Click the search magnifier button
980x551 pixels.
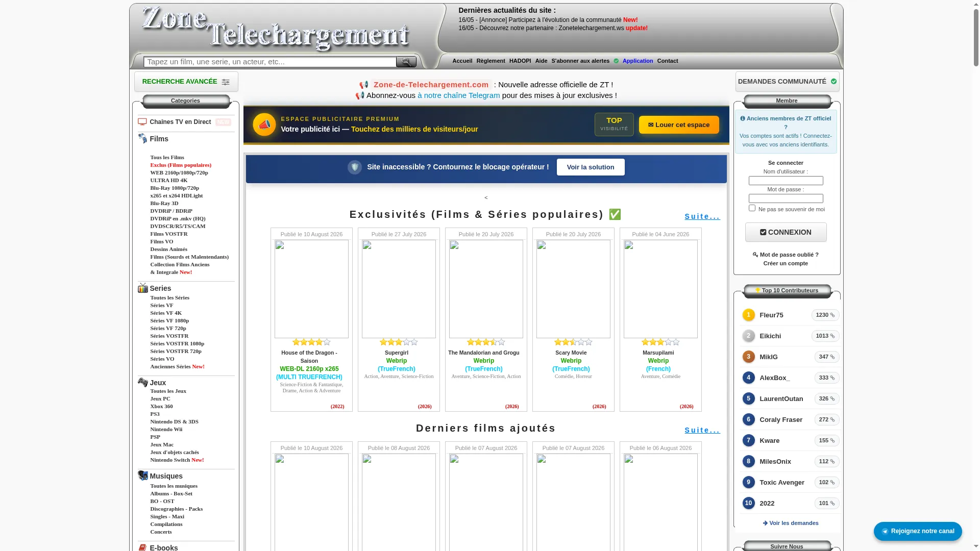point(406,62)
